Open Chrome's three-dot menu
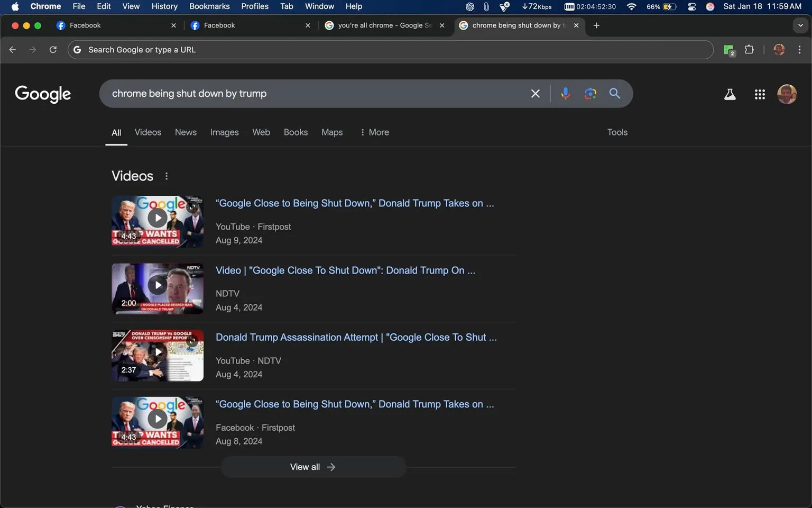The image size is (812, 508). (x=800, y=49)
